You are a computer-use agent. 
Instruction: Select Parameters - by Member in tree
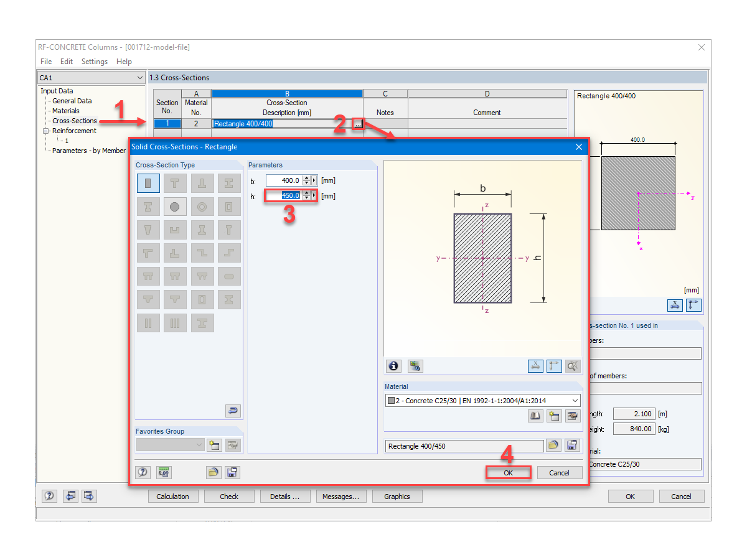pyautogui.click(x=89, y=151)
